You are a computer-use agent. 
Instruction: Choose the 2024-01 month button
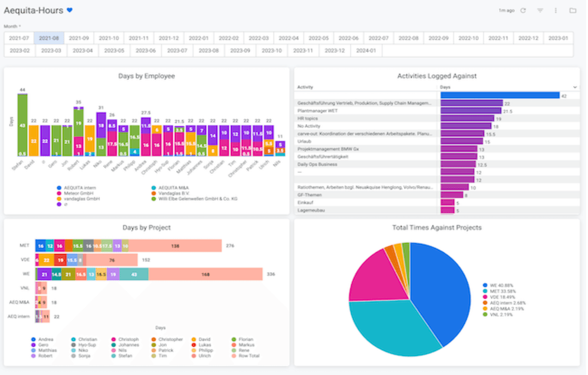(x=366, y=50)
